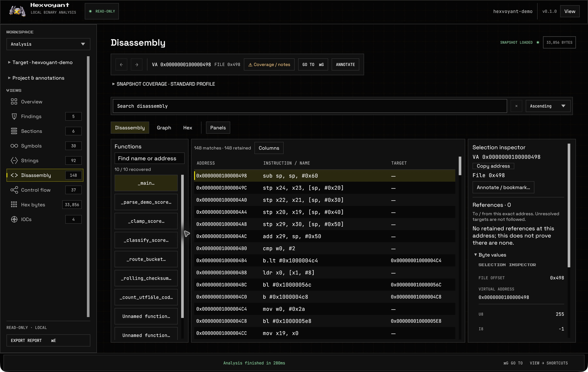588x372 pixels.
Task: Select the _parse_demo_score function
Action: point(146,202)
